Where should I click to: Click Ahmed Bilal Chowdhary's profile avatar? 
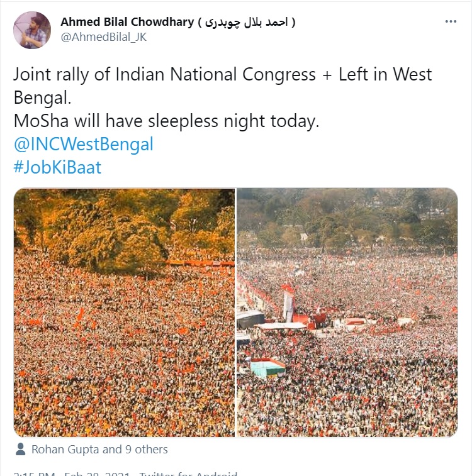pyautogui.click(x=32, y=30)
